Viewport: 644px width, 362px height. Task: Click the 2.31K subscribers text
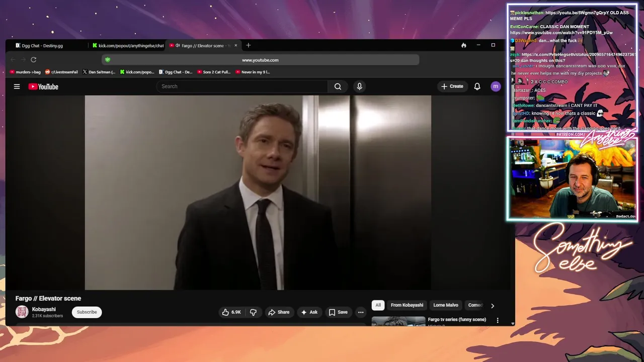pos(47,316)
